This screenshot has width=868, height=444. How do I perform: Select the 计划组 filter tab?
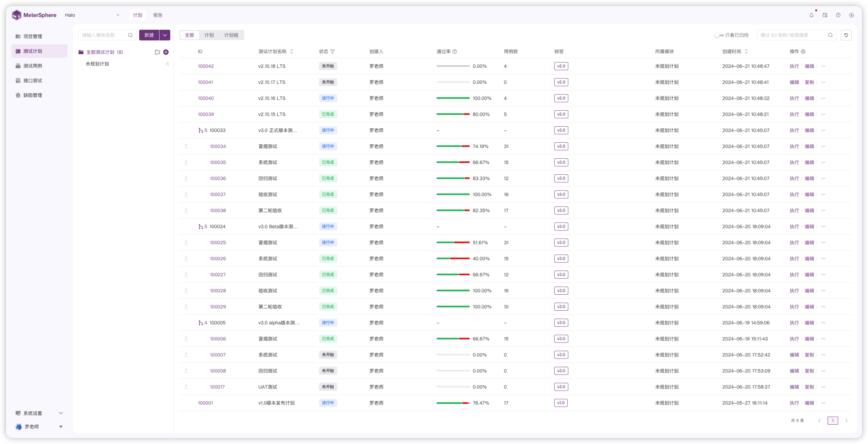click(x=231, y=35)
